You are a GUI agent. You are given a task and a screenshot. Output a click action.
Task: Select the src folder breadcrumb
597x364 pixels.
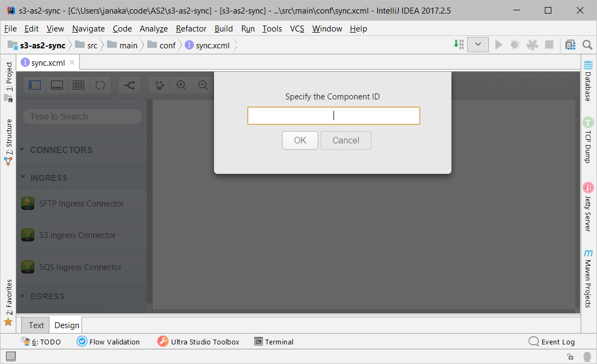click(86, 45)
